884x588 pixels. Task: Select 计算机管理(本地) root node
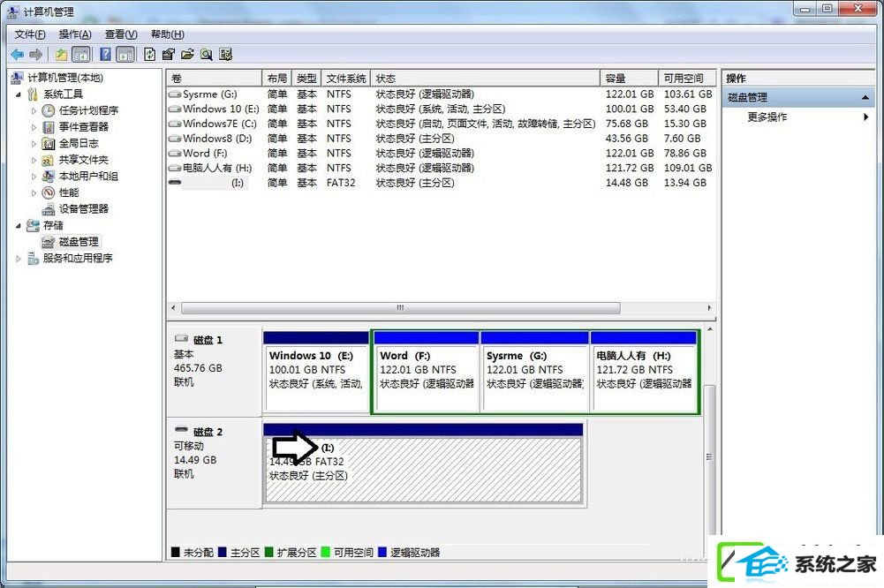point(65,78)
